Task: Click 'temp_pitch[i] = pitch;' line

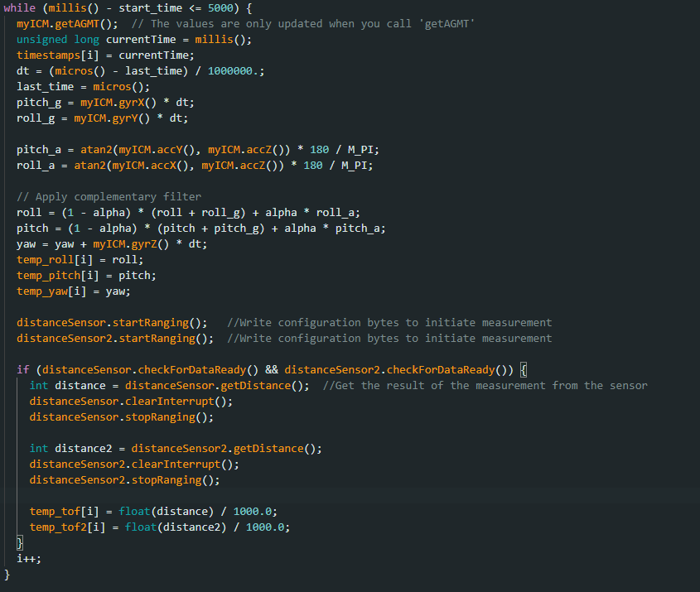Action: pyautogui.click(x=87, y=276)
